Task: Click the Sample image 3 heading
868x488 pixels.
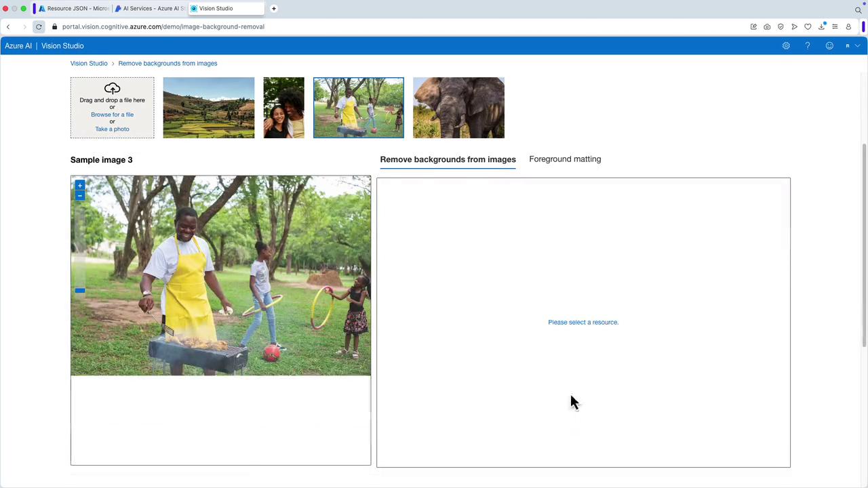Action: [102, 160]
